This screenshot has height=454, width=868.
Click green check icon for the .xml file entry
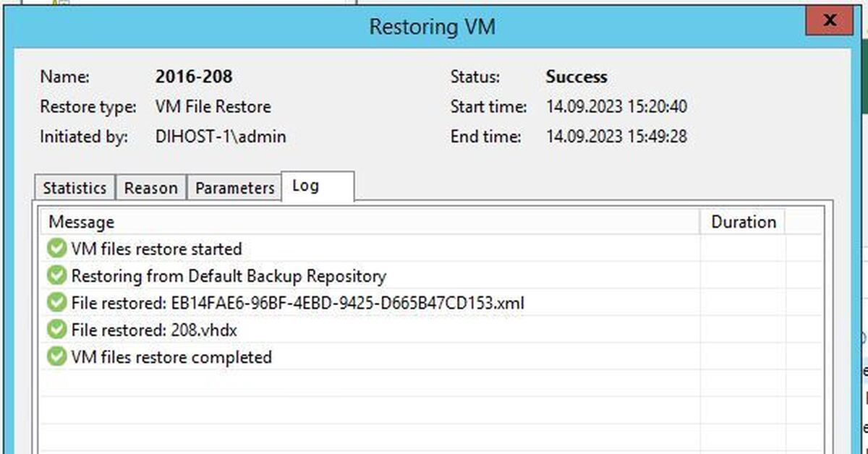click(56, 302)
